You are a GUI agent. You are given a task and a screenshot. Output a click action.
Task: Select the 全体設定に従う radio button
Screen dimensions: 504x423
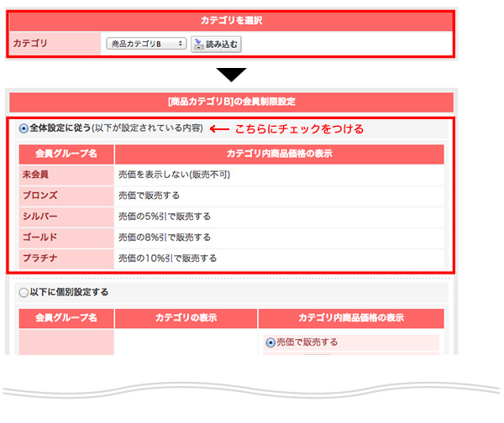(24, 128)
